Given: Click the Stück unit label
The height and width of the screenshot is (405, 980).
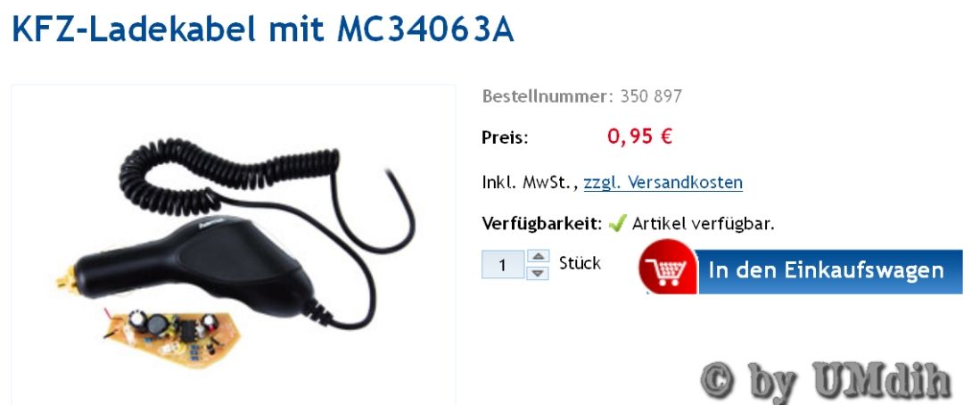Looking at the screenshot, I should pos(580,263).
